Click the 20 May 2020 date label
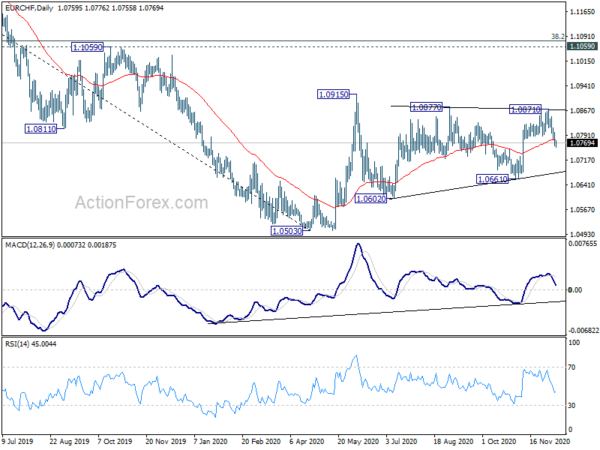The height and width of the screenshot is (450, 600). click(358, 441)
